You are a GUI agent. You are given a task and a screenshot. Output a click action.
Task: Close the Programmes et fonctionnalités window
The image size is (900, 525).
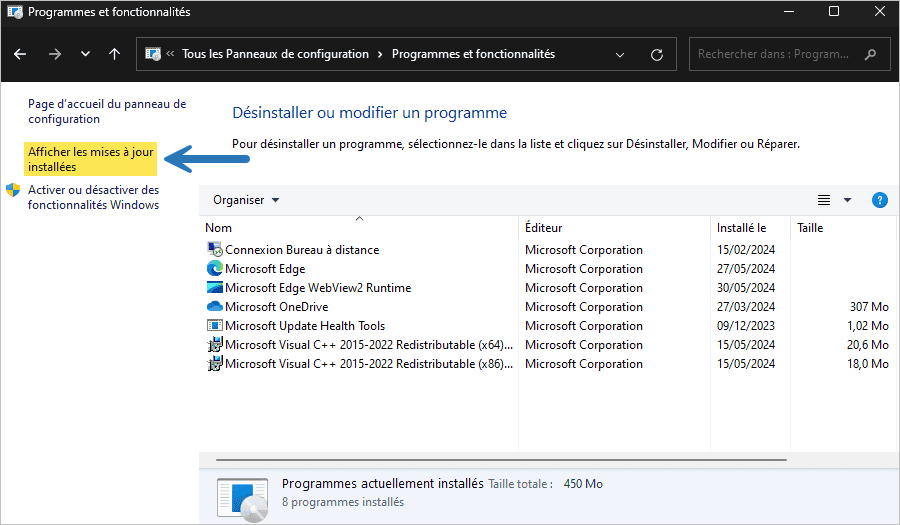[x=879, y=11]
